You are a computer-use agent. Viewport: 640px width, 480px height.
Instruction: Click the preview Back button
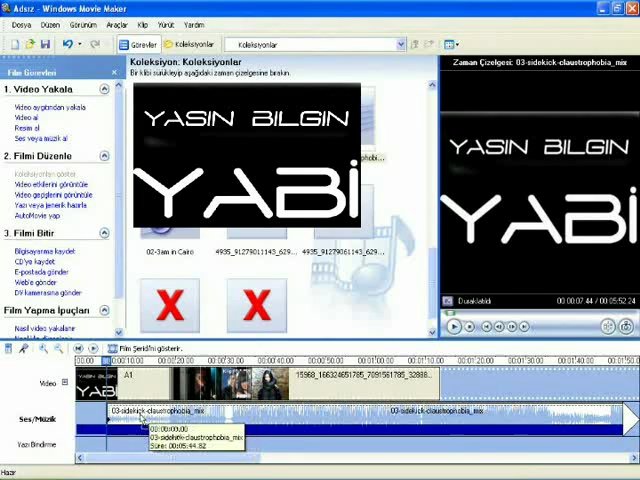coord(486,327)
